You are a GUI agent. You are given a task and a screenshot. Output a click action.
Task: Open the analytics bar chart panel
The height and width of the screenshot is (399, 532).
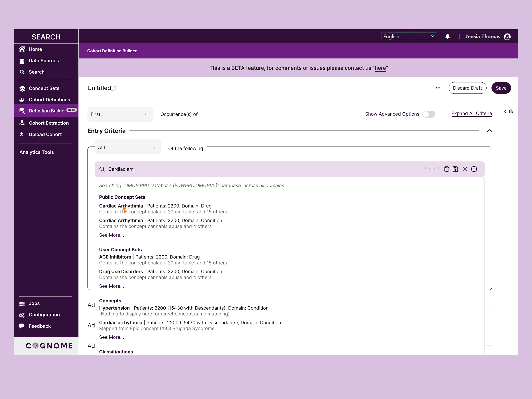point(512,111)
